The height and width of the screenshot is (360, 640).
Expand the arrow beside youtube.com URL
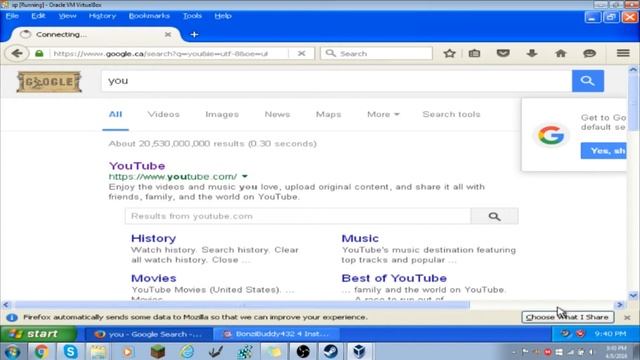coord(244,177)
